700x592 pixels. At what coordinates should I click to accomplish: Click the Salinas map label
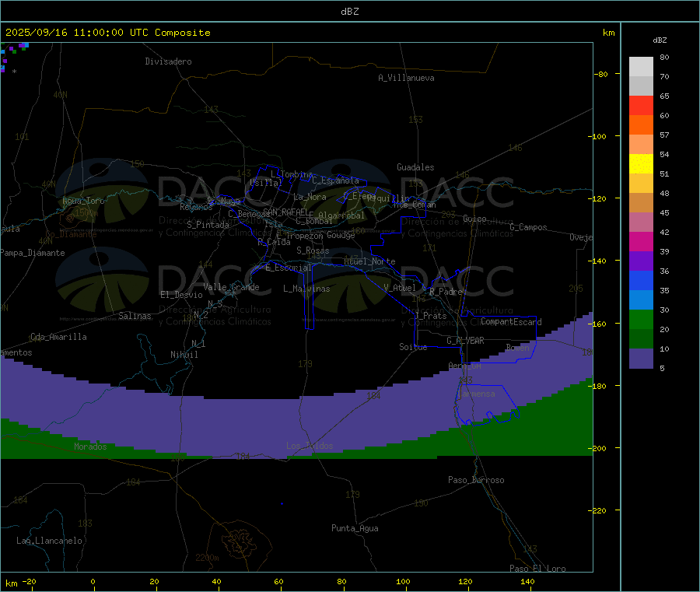click(135, 316)
